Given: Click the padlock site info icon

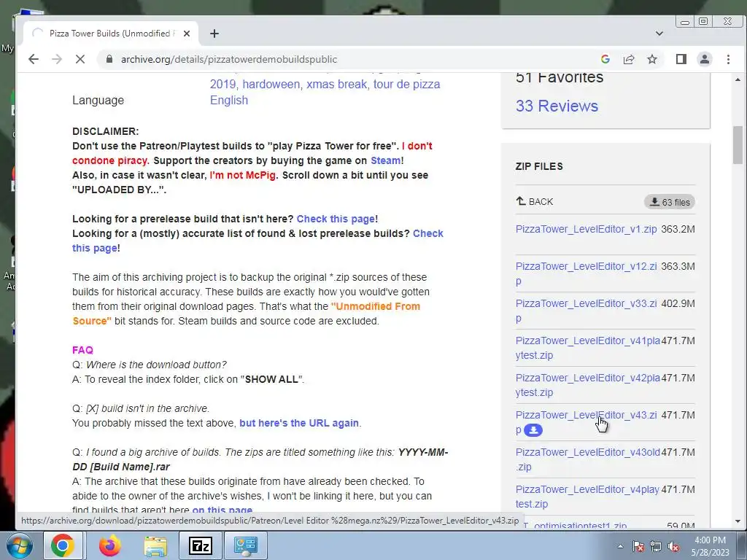Looking at the screenshot, I should pos(109,59).
